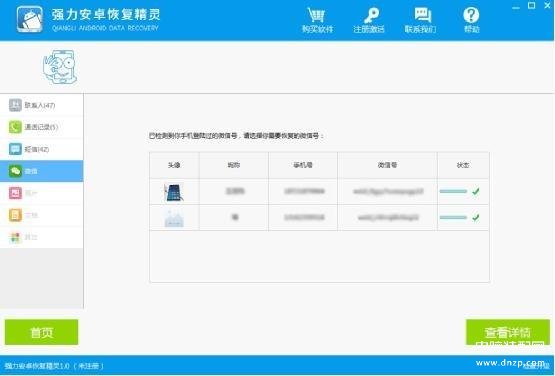Click the 头像 column header
The height and width of the screenshot is (376, 555).
(174, 165)
